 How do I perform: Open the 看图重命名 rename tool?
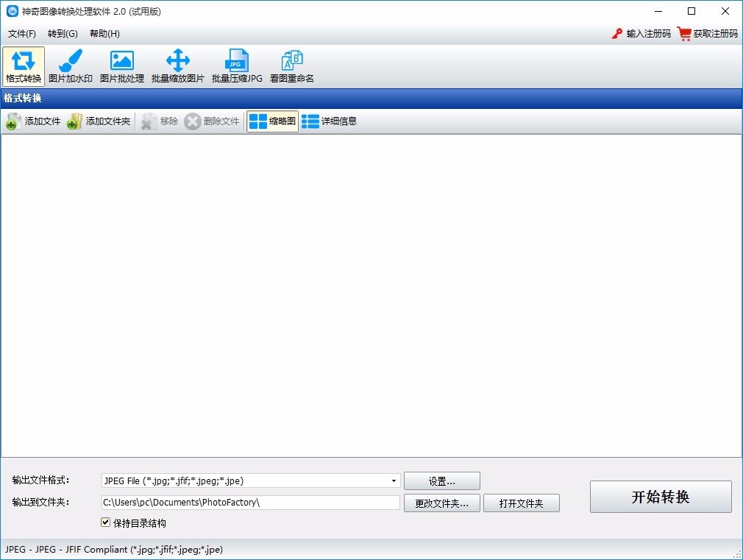pos(292,66)
